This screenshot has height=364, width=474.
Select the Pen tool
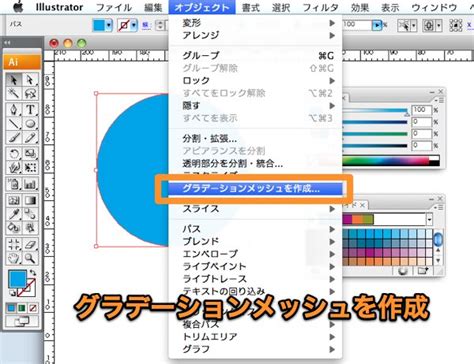coord(14,109)
